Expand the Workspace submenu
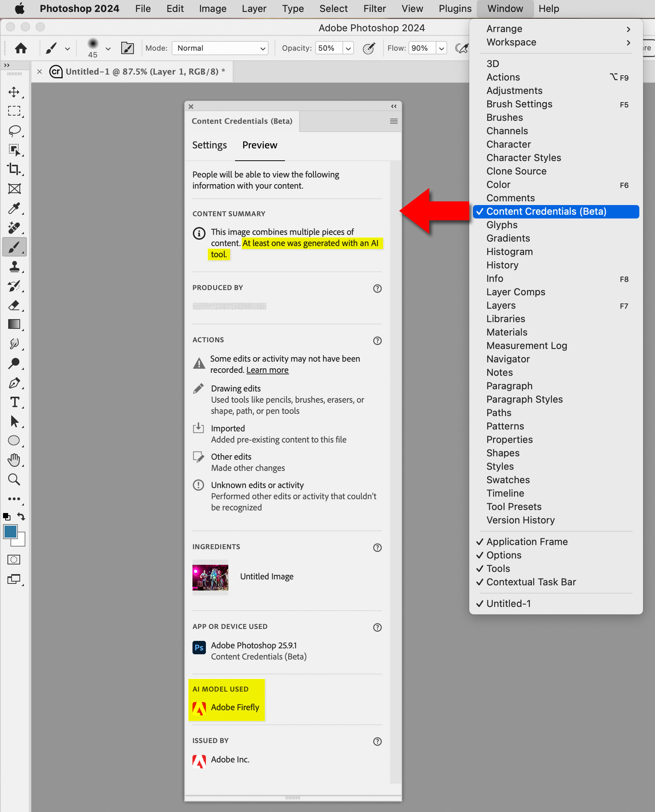Screen dimensions: 655x812 (x=511, y=42)
